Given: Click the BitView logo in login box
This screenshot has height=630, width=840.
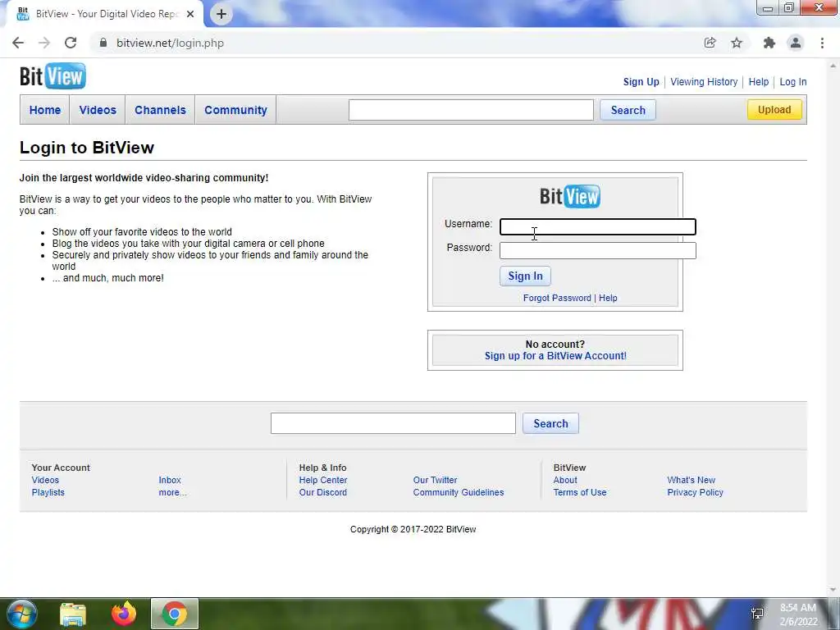Looking at the screenshot, I should point(570,196).
